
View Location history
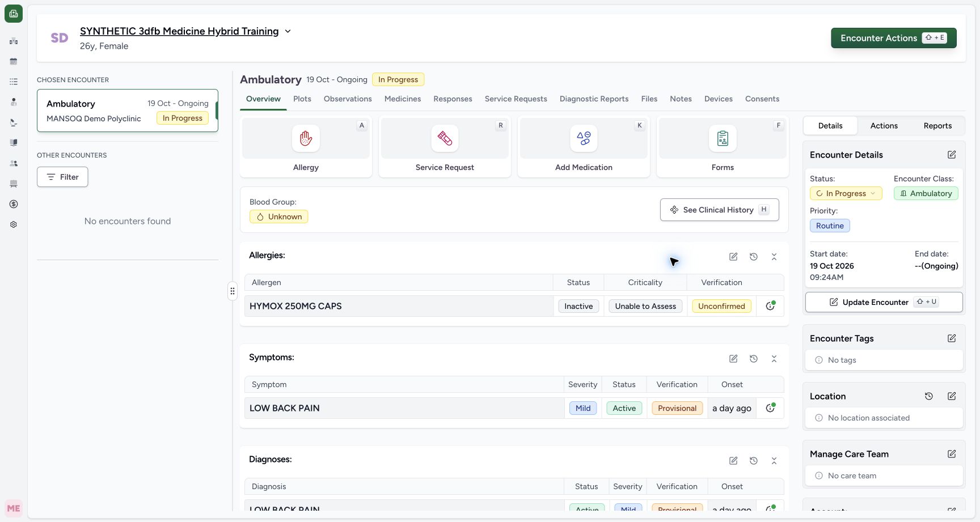click(929, 396)
